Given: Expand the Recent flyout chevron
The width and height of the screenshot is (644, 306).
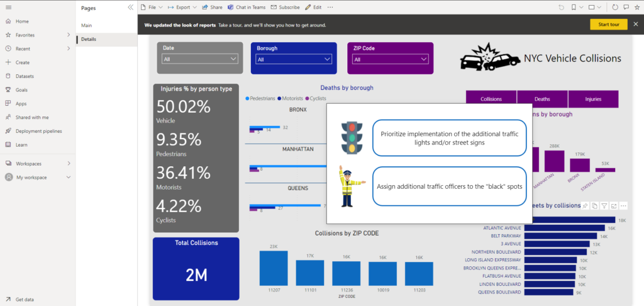Looking at the screenshot, I should [69, 48].
